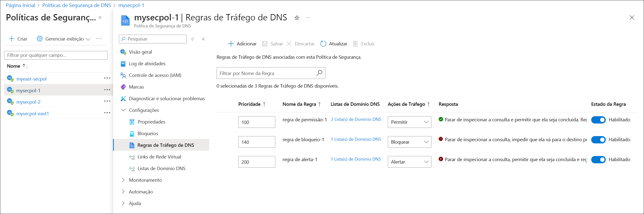644x214 pixels.
Task: Collapse the resource menu with double chevron
Action: (x=204, y=39)
